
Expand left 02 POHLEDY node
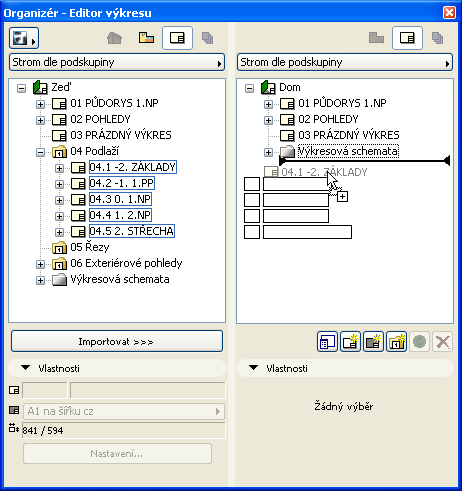40,120
